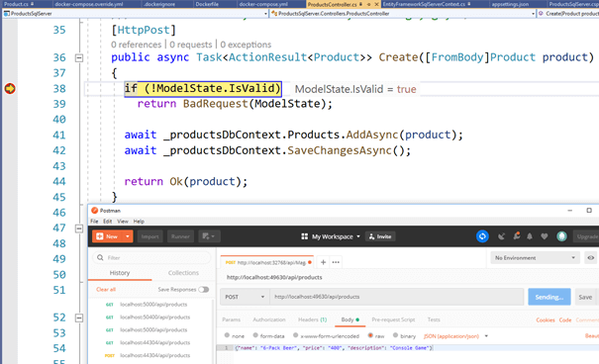Add a new request tab with plus icon

coord(323,262)
